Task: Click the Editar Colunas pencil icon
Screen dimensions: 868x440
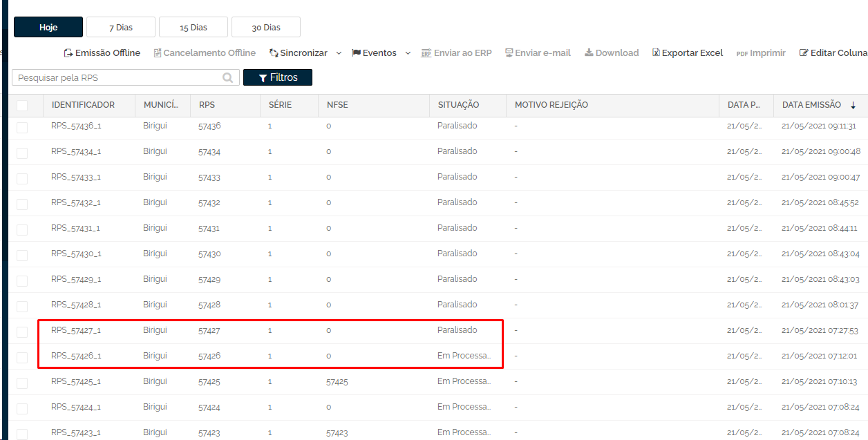Action: tap(804, 53)
